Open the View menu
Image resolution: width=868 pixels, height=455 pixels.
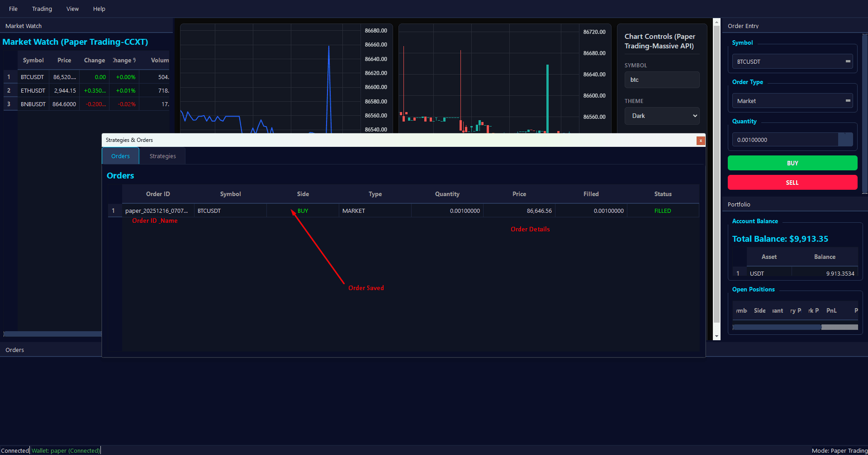coord(72,9)
